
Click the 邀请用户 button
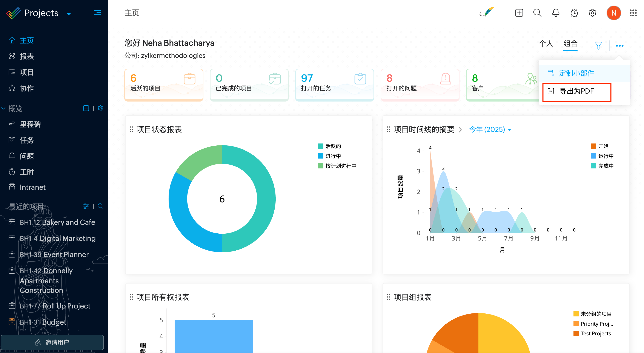52,342
